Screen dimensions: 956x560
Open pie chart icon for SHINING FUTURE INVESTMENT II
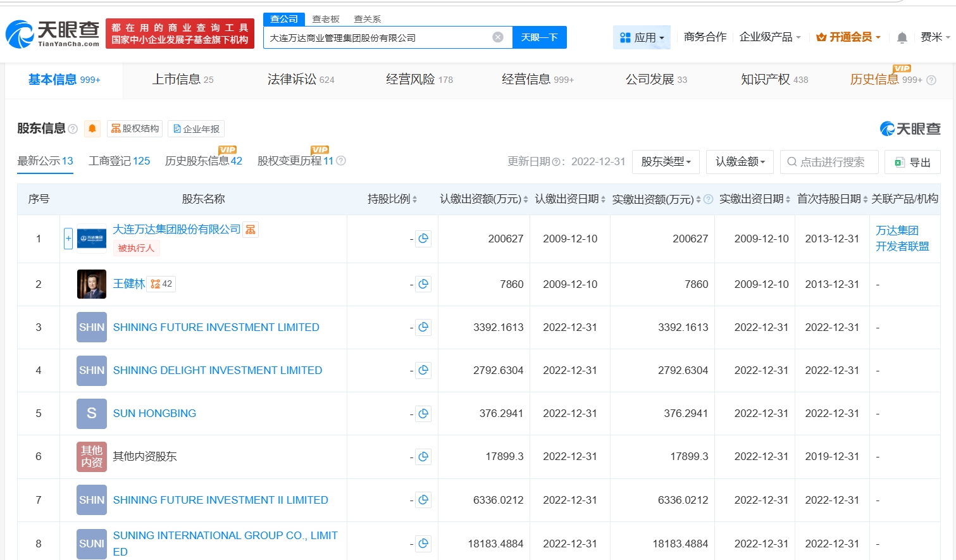pyautogui.click(x=423, y=500)
